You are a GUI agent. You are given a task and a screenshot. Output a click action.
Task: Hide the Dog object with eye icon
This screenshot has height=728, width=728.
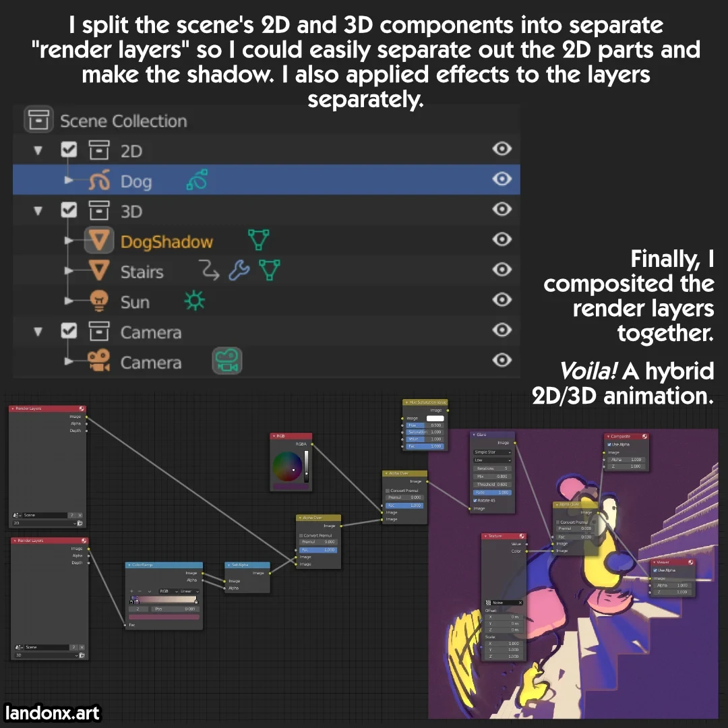tap(502, 179)
